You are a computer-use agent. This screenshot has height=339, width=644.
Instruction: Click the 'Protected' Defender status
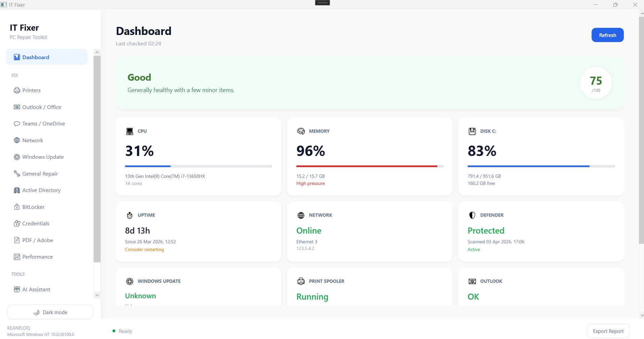(486, 231)
